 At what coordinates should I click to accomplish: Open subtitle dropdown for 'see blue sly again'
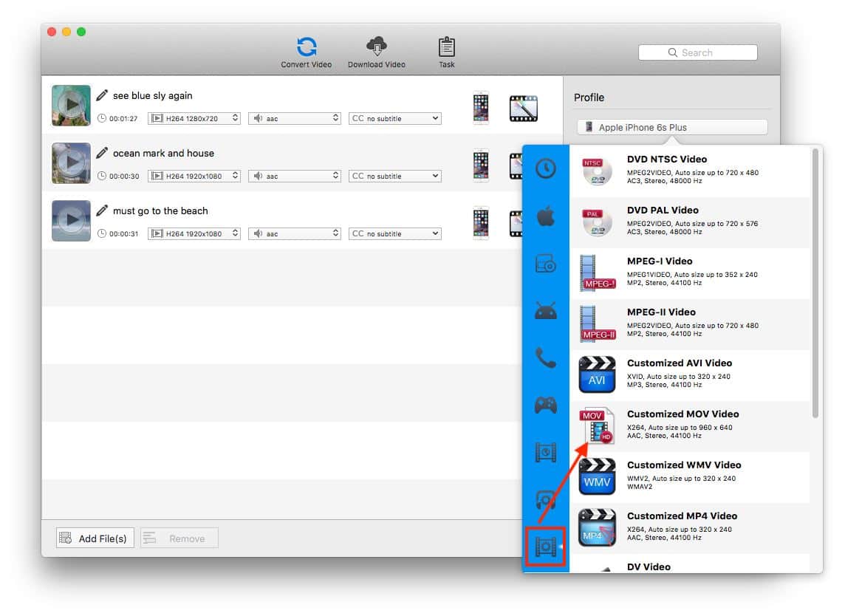395,118
